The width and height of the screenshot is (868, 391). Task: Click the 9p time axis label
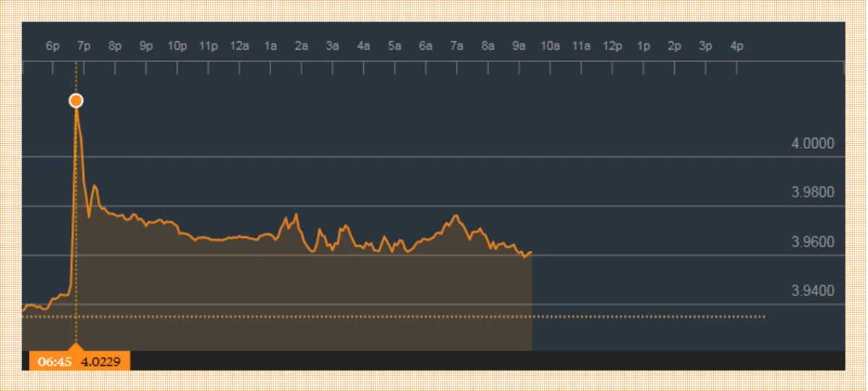click(146, 46)
